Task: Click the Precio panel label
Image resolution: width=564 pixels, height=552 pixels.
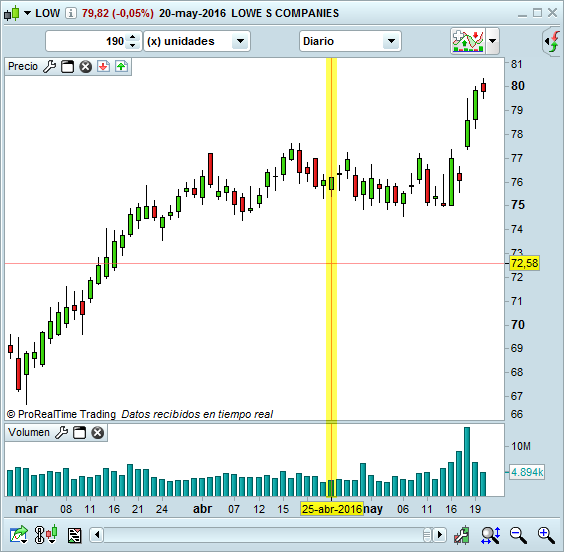Action: tap(23, 67)
